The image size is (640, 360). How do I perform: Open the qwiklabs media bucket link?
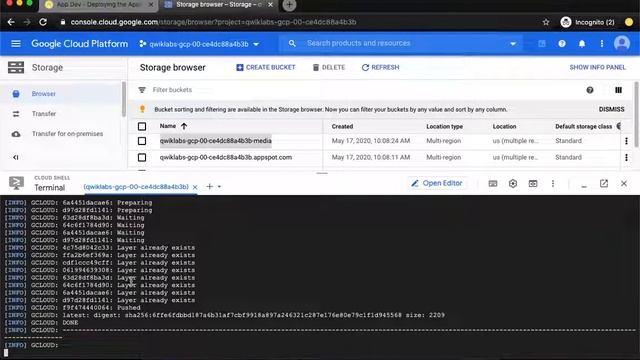point(216,141)
